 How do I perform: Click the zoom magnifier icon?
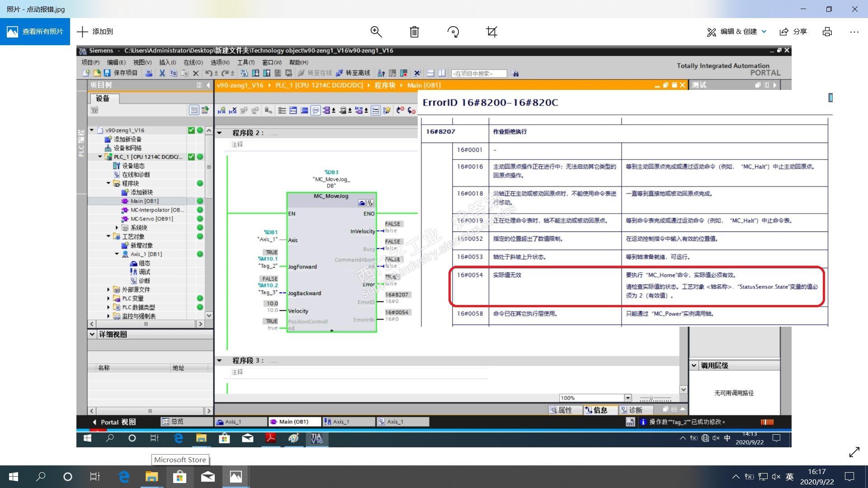tap(376, 32)
